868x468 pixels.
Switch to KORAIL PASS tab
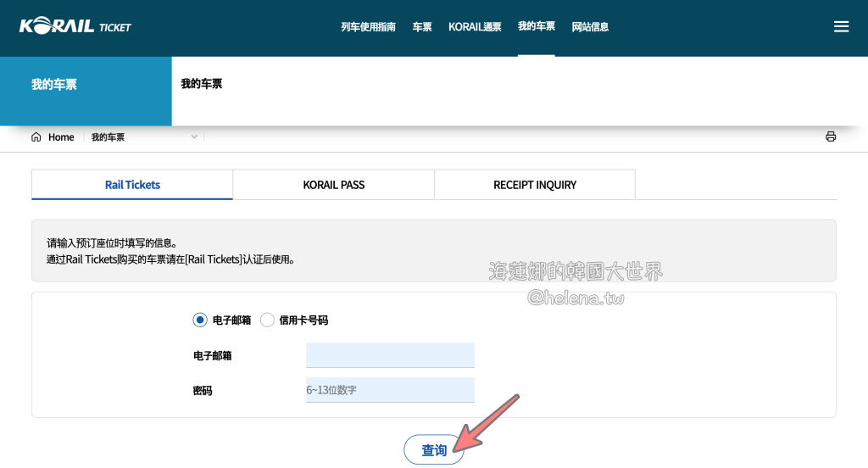click(334, 185)
